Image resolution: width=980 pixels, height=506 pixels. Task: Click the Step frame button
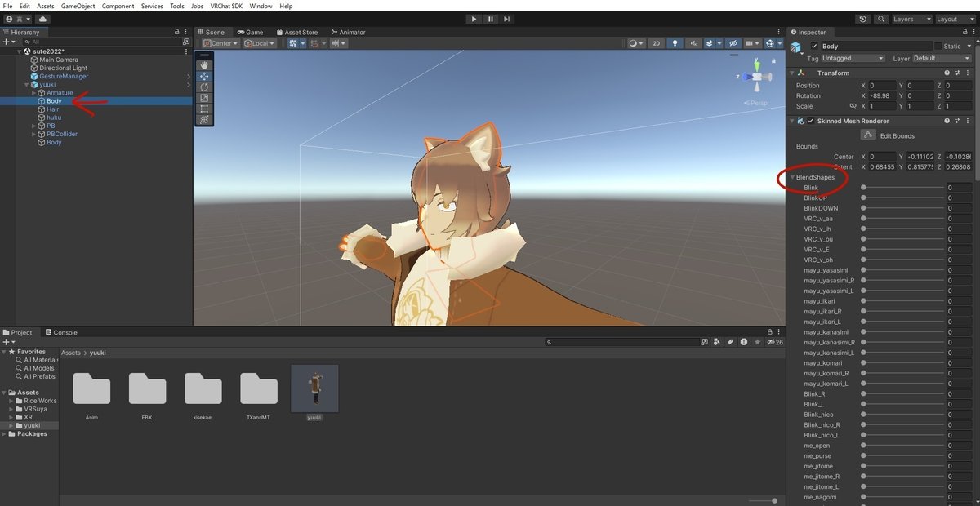[x=508, y=19]
